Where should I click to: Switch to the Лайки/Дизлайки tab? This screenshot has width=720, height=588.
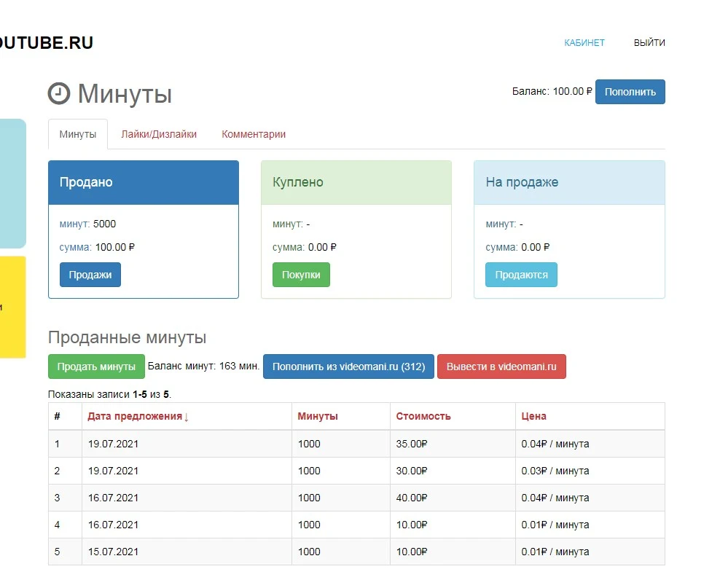coord(159,134)
